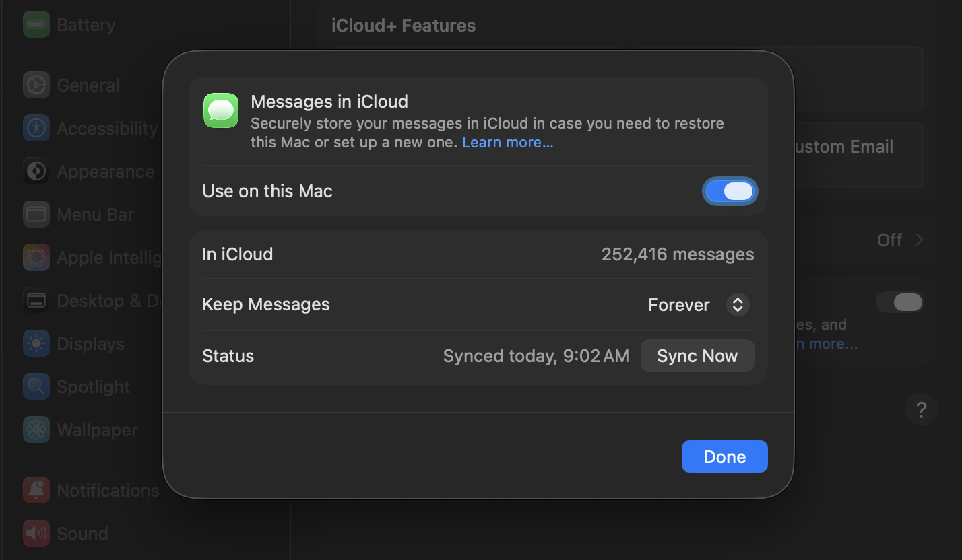Select Spotlight label in sidebar
The width and height of the screenshot is (962, 560).
94,387
